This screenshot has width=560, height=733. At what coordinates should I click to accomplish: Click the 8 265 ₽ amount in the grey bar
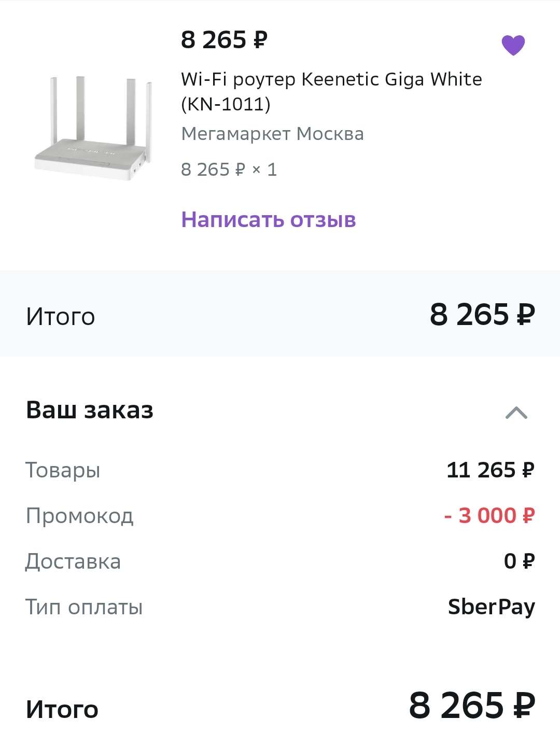pyautogui.click(x=482, y=315)
